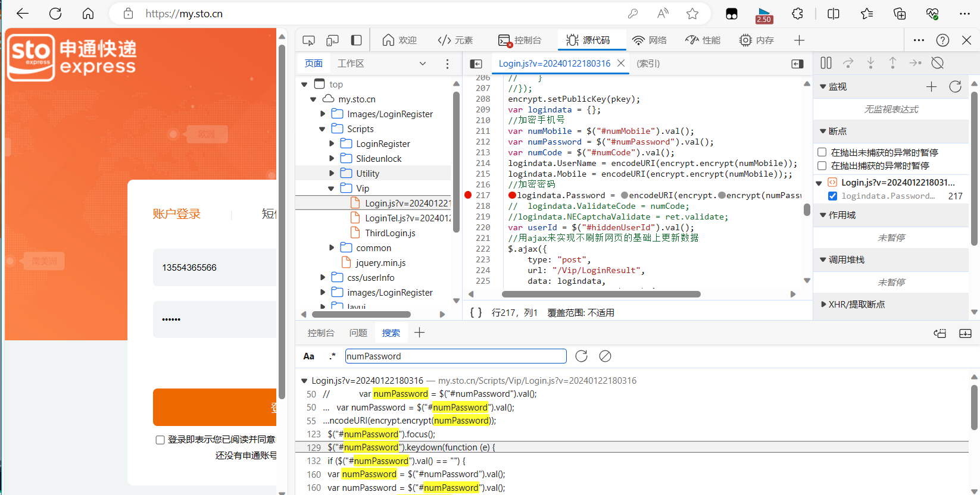Add more DevTools tools with plus icon
The width and height of the screenshot is (980, 495).
(799, 40)
